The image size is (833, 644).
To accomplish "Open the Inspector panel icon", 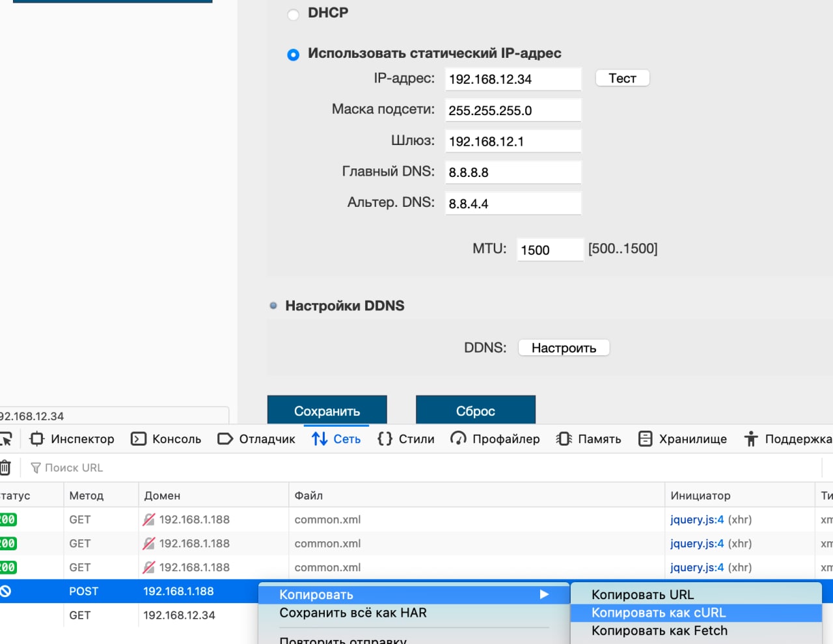I will pos(37,439).
